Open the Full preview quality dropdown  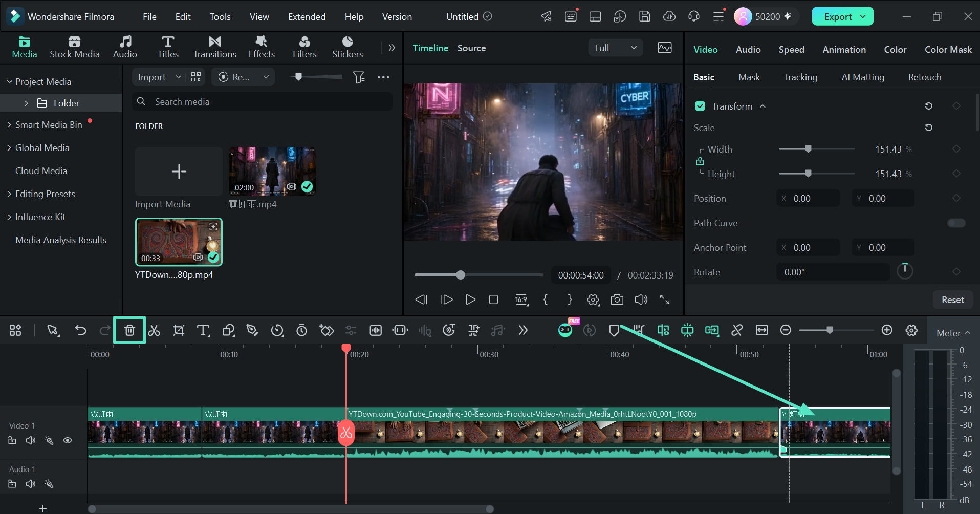click(616, 48)
